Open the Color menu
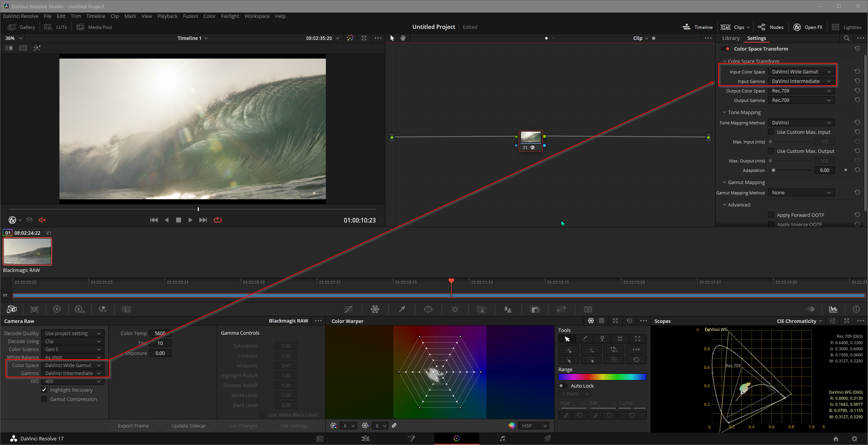This screenshot has height=445, width=868. pyautogui.click(x=209, y=16)
